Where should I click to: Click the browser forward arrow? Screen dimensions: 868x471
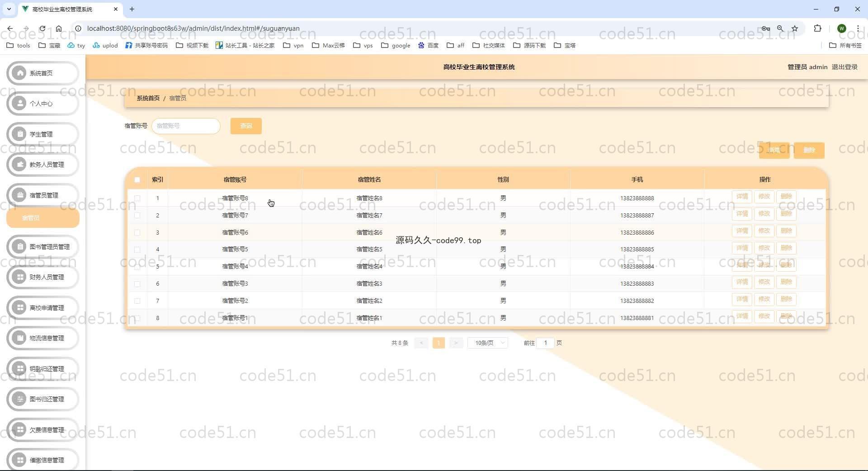[x=26, y=28]
